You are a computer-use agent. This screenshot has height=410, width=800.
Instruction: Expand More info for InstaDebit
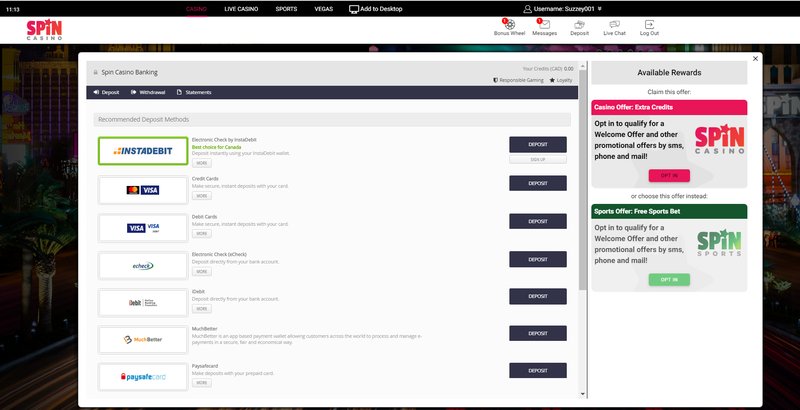(x=202, y=163)
